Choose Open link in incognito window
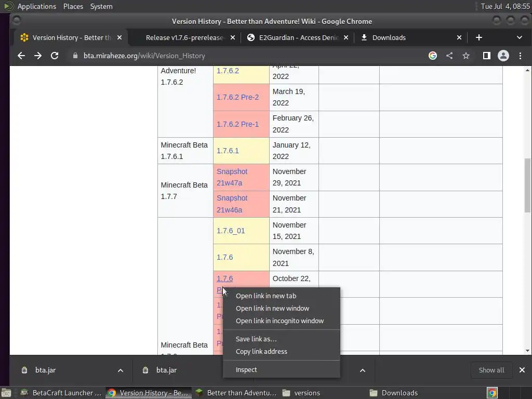The height and width of the screenshot is (399, 532). click(x=281, y=321)
